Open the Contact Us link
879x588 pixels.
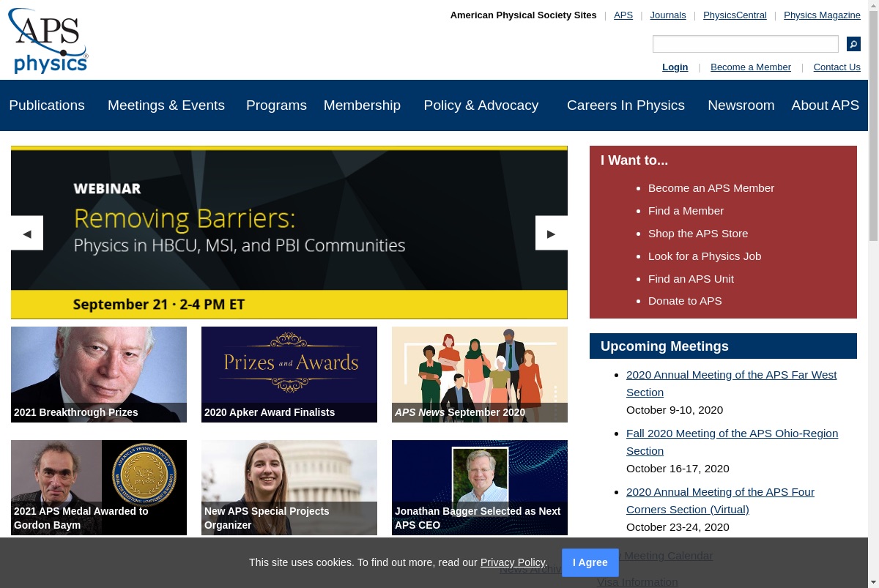pos(837,67)
